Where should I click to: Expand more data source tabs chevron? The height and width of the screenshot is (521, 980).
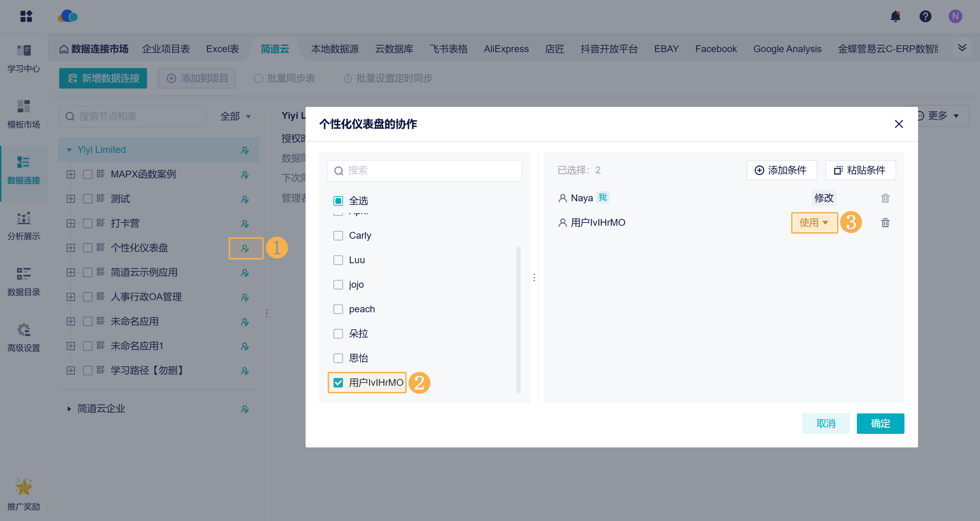click(962, 48)
